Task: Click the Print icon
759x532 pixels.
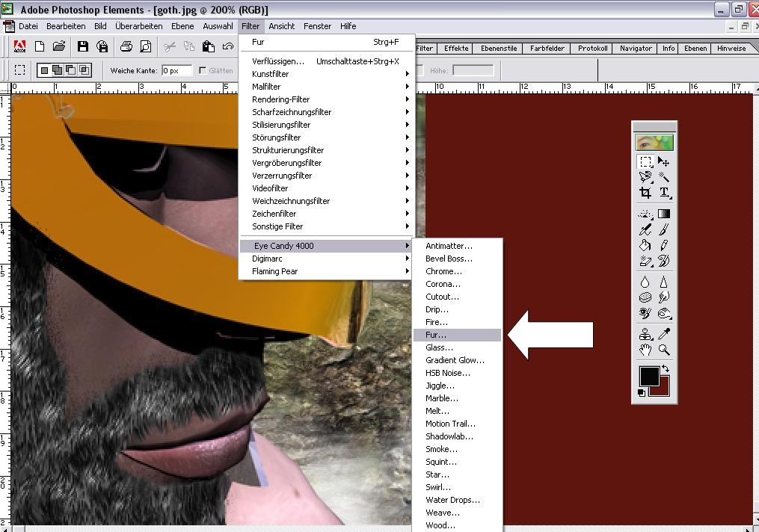Action: pyautogui.click(x=126, y=46)
